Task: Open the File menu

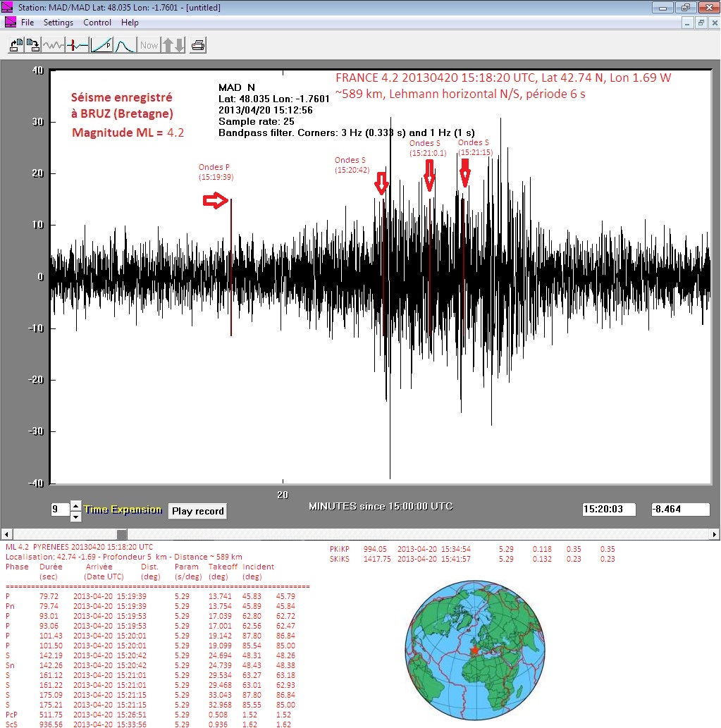Action: pyautogui.click(x=27, y=23)
